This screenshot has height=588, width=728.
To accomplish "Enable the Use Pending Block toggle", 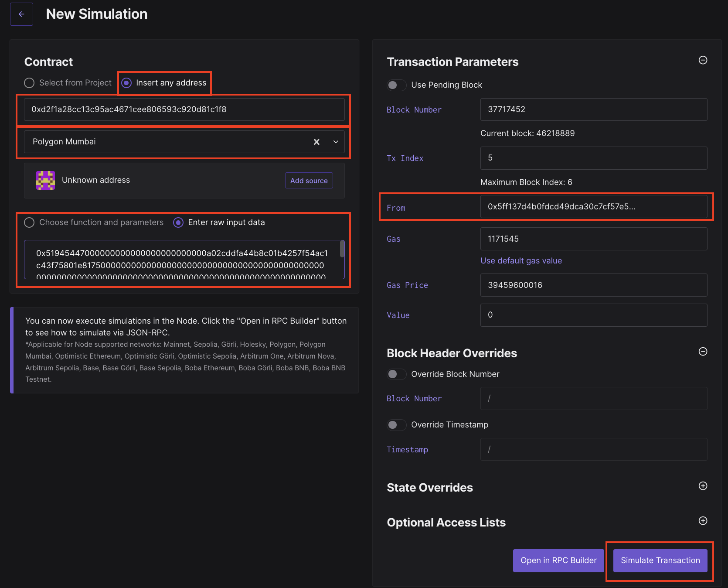I will 396,85.
